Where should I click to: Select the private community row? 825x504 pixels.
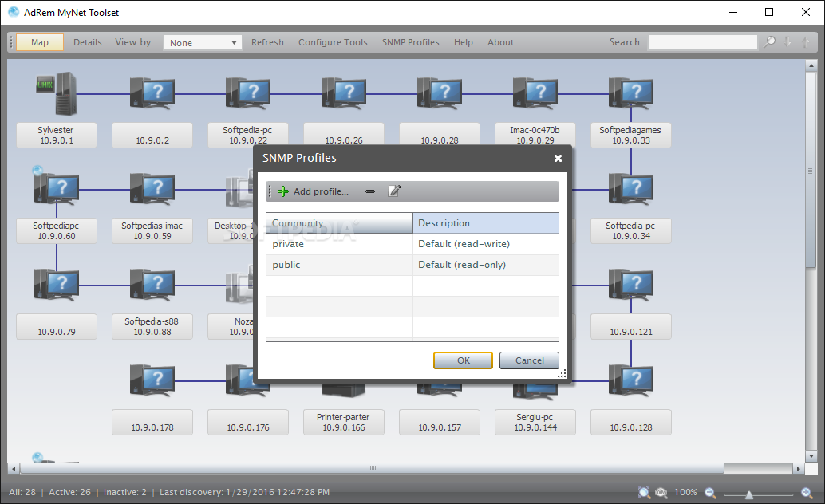click(x=412, y=244)
